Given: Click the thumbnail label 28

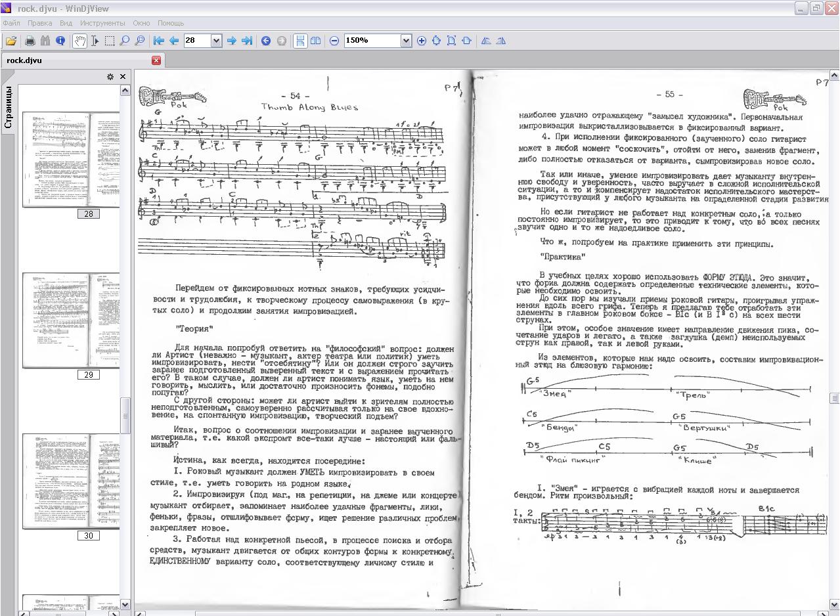Looking at the screenshot, I should (88, 214).
